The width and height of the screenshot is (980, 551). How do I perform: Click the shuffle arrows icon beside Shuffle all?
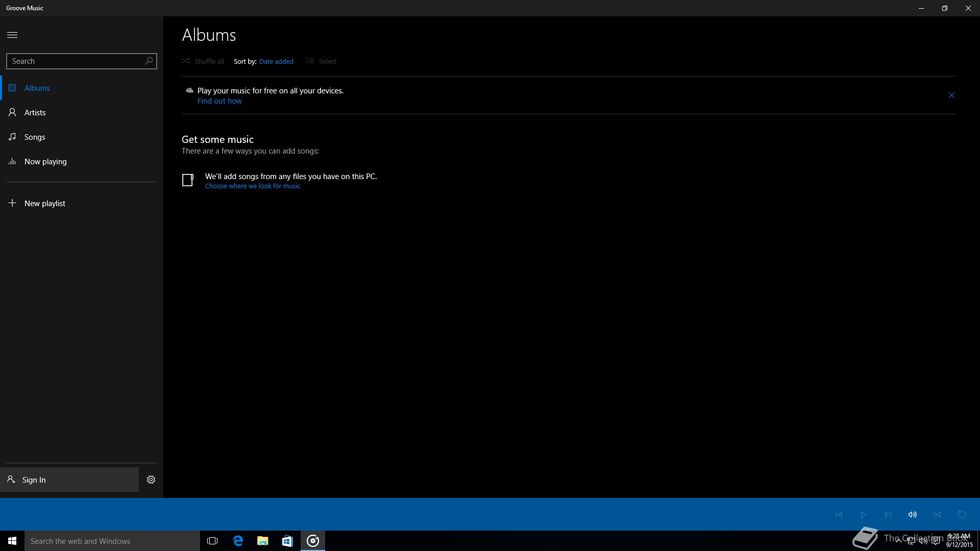[186, 61]
